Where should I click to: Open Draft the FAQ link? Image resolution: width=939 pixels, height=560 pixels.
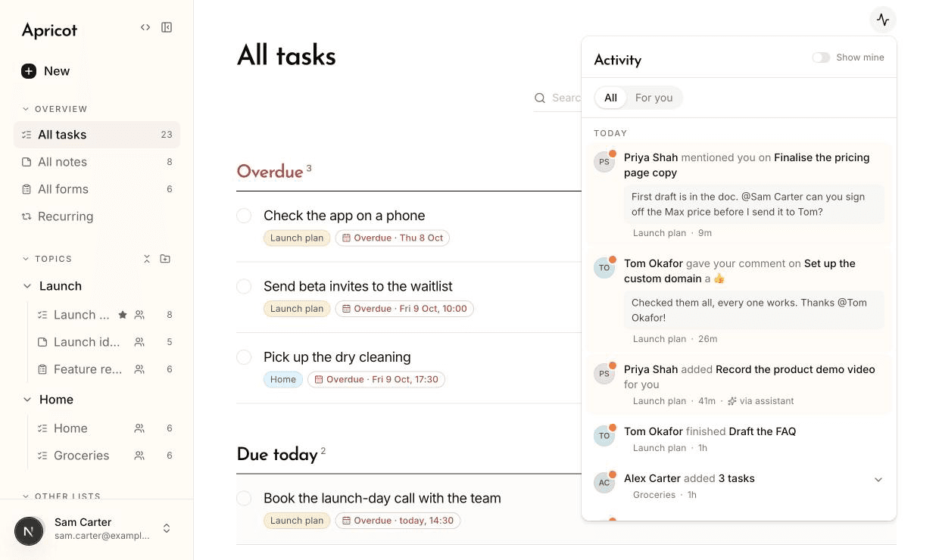762,431
